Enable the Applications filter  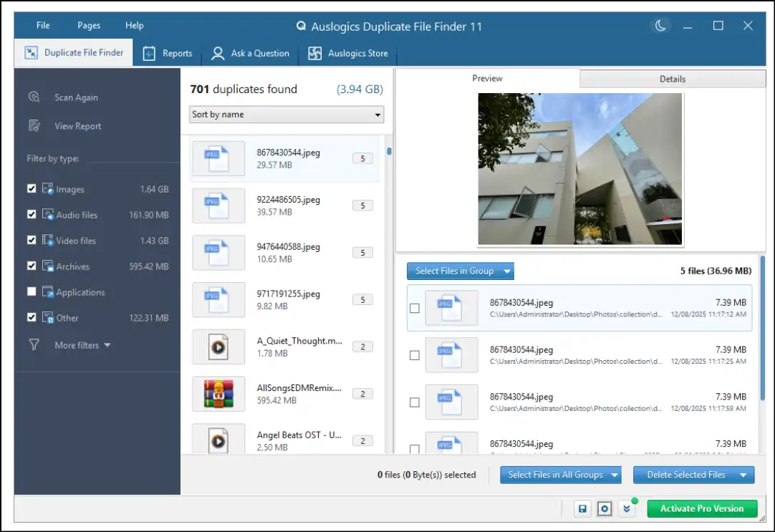click(31, 291)
